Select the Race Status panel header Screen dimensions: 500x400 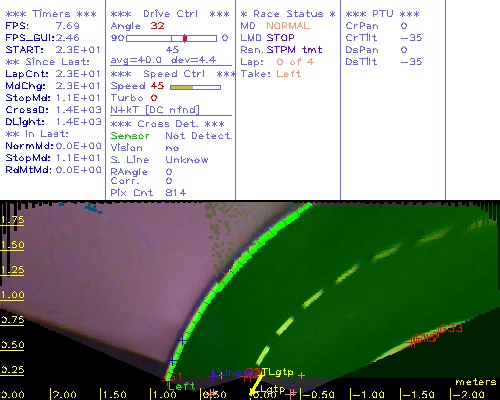tap(288, 14)
